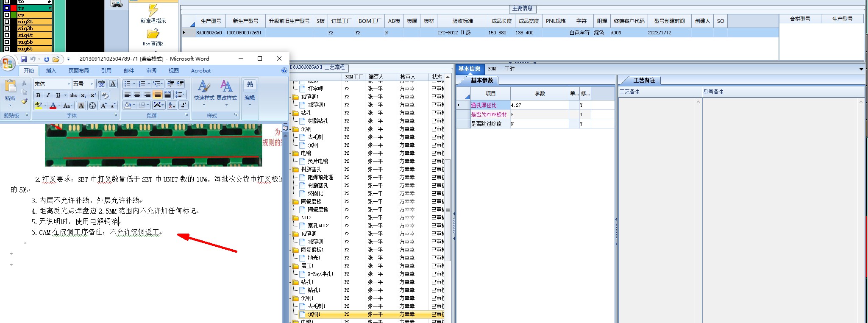This screenshot has height=323, width=868.
Task: Select the green color swatch of layer cs
Action: (14, 15)
